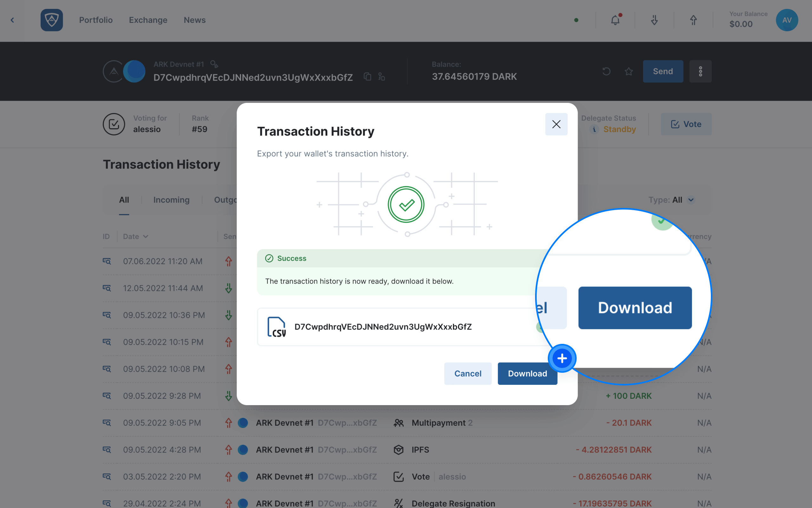Open the AV user avatar menu

coord(787,20)
